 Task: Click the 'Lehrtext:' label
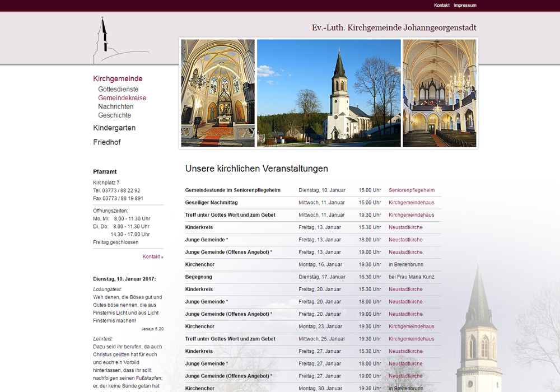pyautogui.click(x=103, y=339)
